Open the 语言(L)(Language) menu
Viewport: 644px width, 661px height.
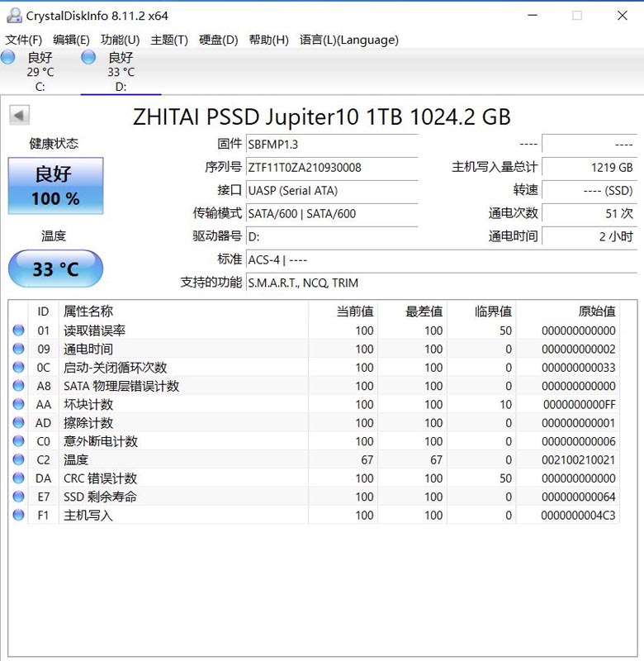(x=348, y=40)
